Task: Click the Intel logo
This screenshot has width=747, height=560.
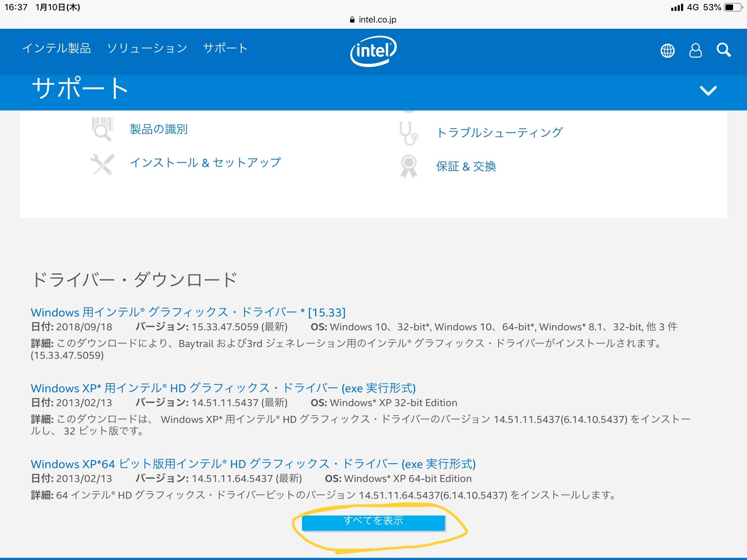Action: [373, 51]
